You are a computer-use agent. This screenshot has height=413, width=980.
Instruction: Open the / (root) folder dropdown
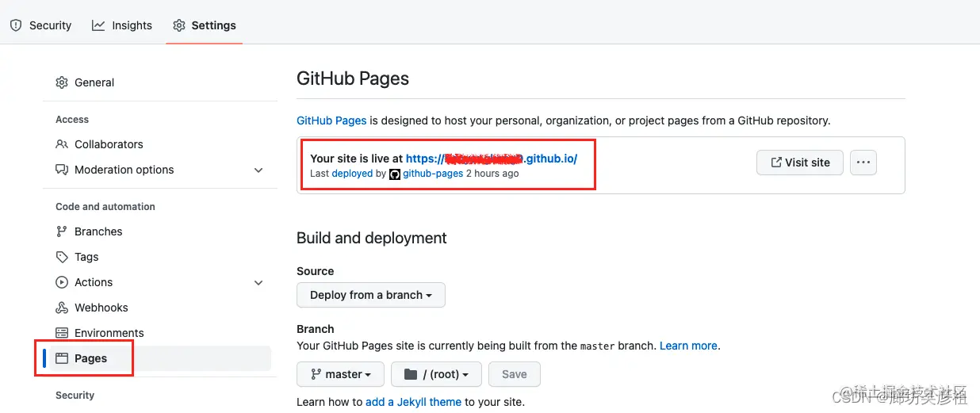click(436, 374)
